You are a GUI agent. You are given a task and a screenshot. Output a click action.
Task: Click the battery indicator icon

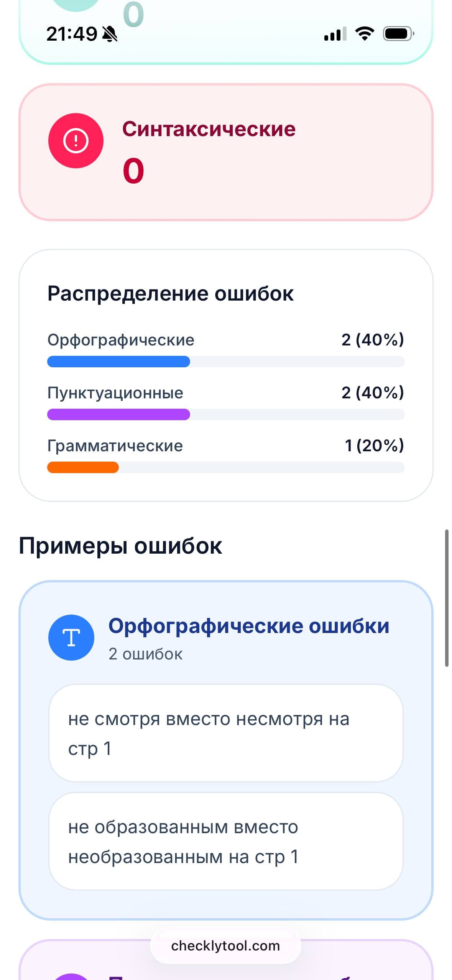click(395, 34)
